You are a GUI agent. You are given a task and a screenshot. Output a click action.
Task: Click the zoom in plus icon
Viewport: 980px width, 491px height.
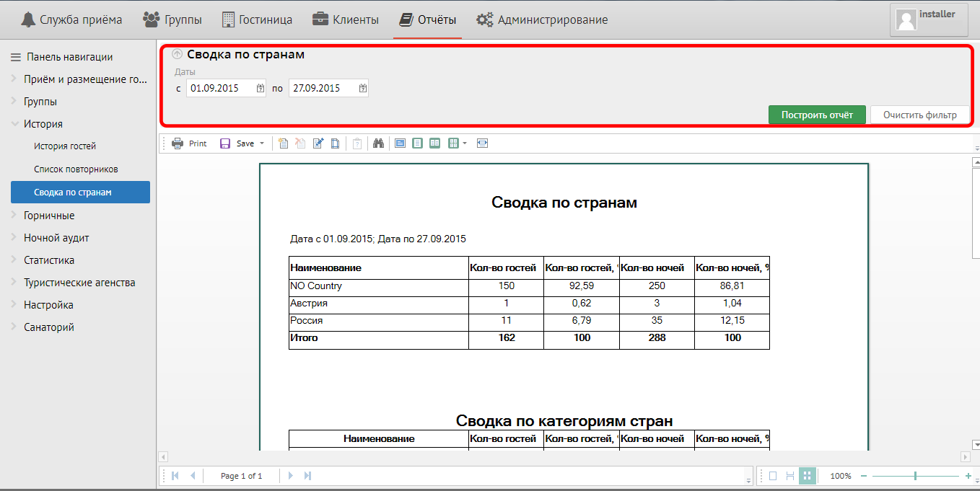pyautogui.click(x=968, y=476)
